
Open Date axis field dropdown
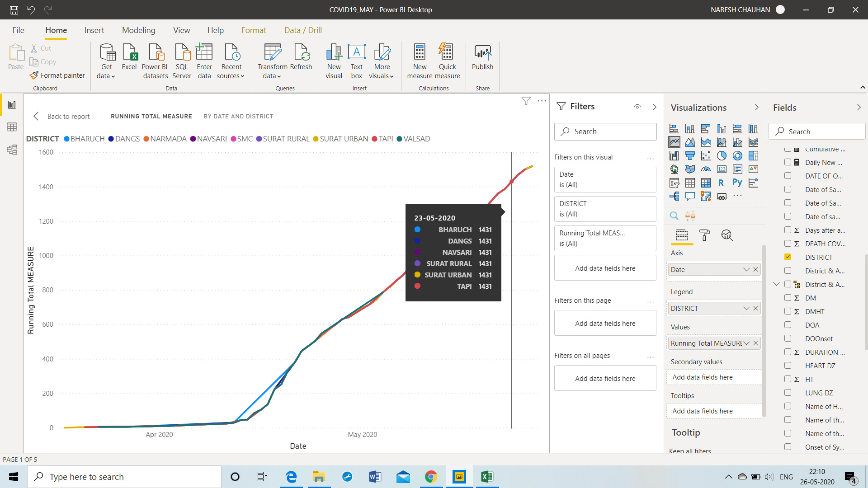746,269
